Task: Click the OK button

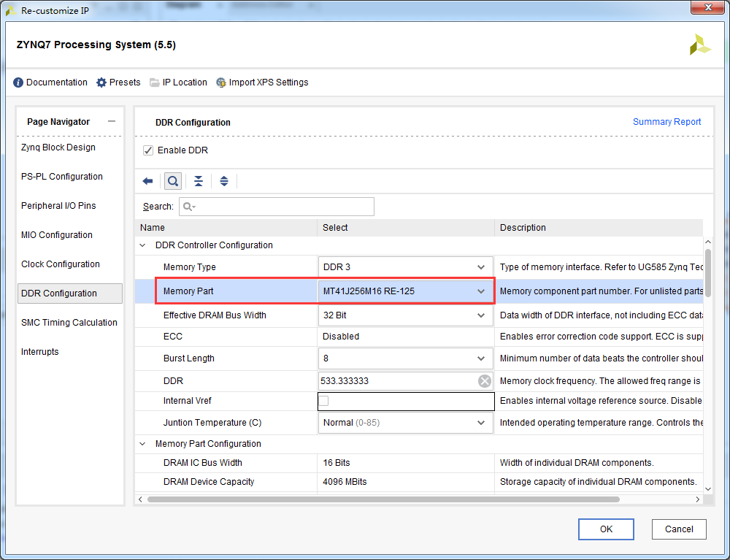Action: (606, 529)
